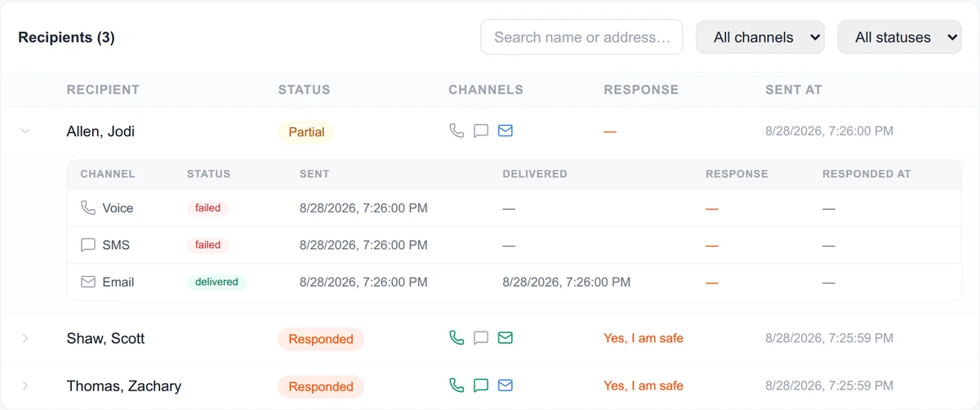Click the SMS bubble icon in Allen, Jodi row

pyautogui.click(x=481, y=131)
